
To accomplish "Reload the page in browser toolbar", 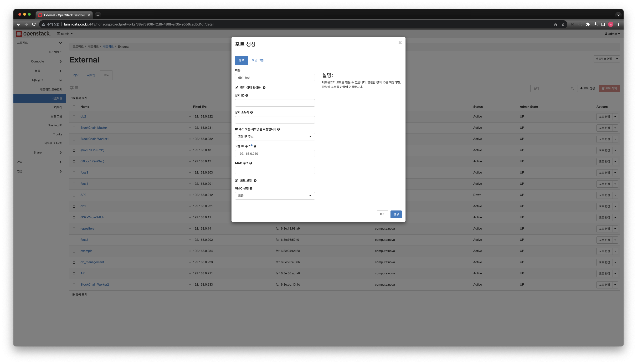I will 34,24.
